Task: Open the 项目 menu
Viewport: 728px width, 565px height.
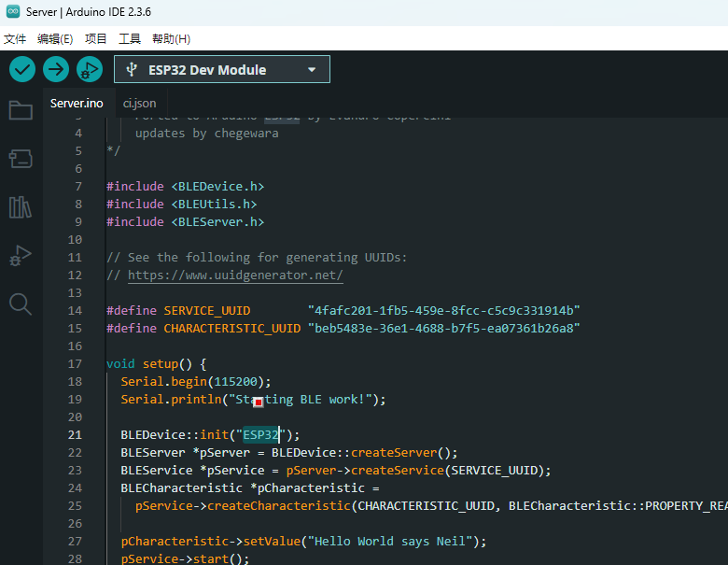Action: pos(96,39)
